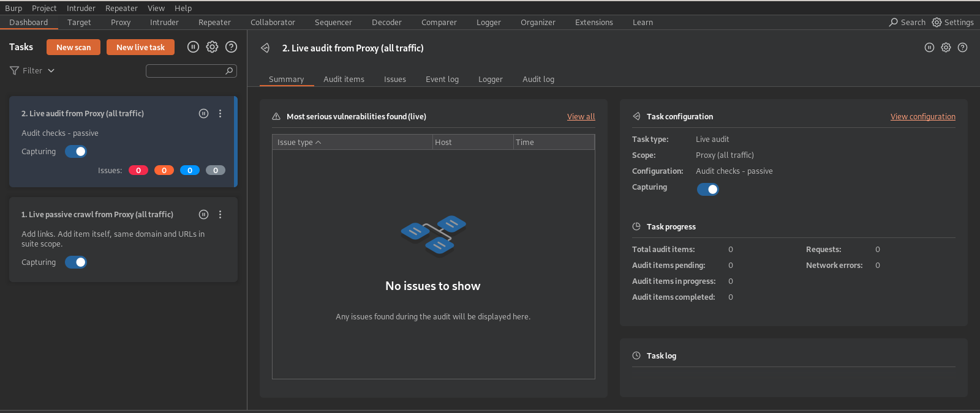Open the Sequencer tab
The height and width of the screenshot is (413, 980).
pos(333,23)
